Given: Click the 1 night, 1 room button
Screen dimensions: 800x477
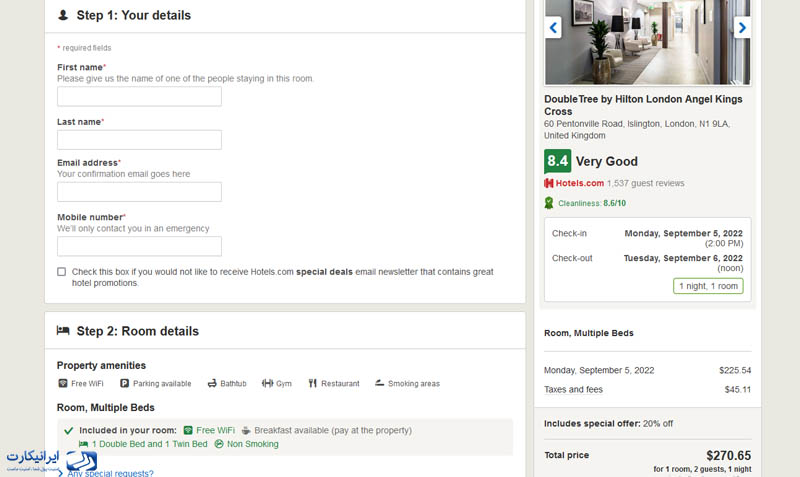Looking at the screenshot, I should click(x=708, y=286).
